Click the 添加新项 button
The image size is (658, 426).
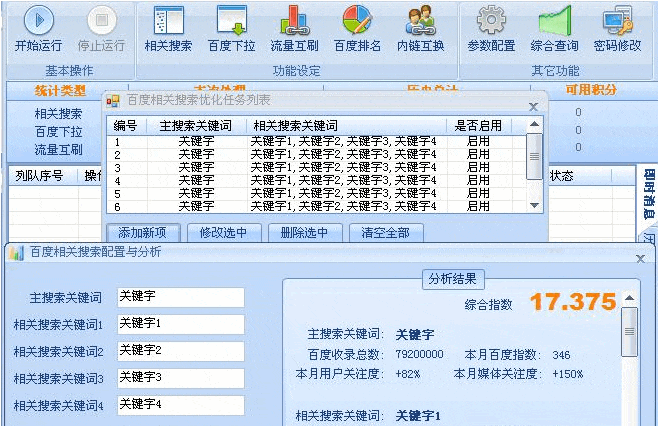pos(143,233)
